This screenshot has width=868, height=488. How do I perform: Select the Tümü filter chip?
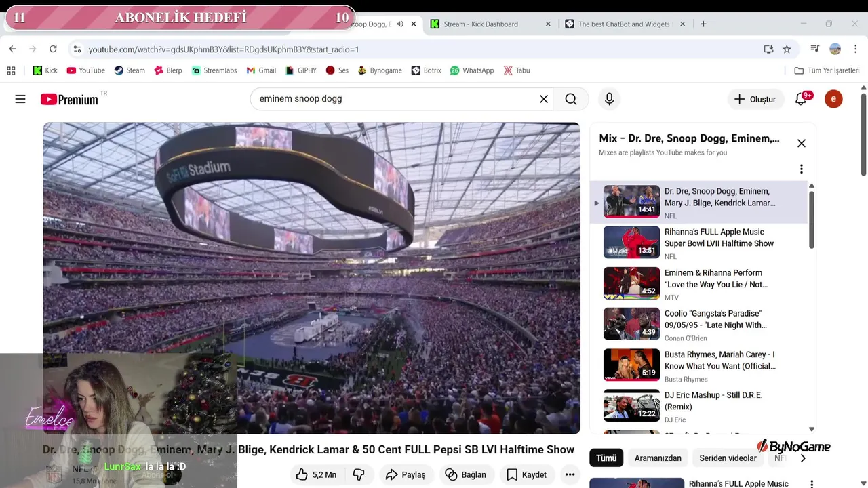pos(606,457)
